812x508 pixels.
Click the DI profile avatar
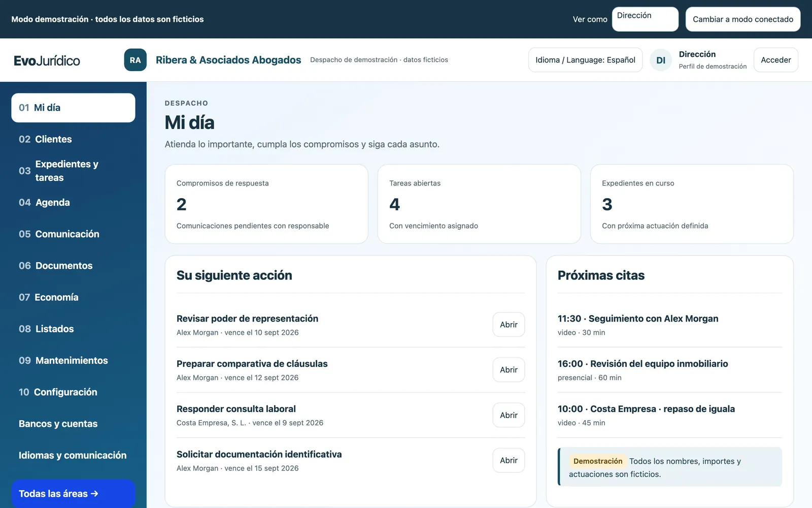pyautogui.click(x=661, y=60)
